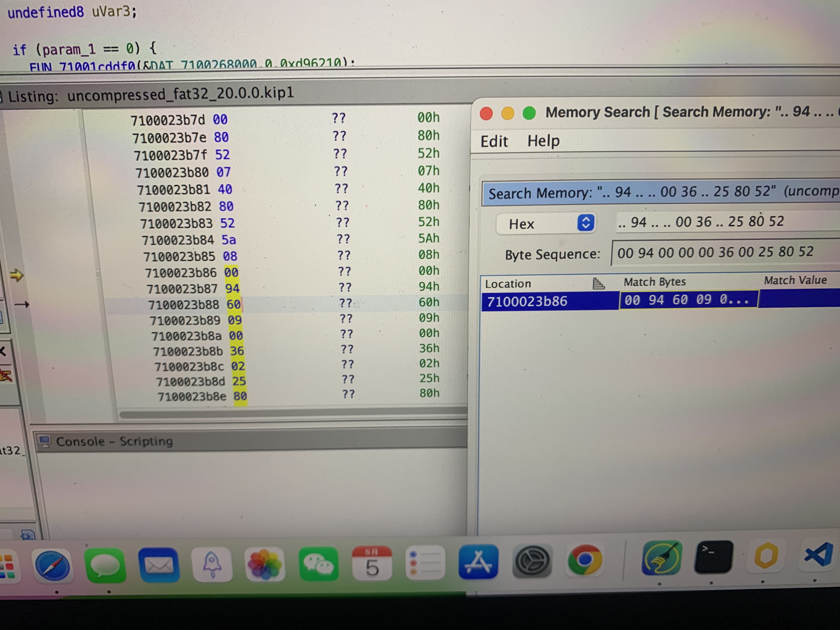Screen dimensions: 840x630
Task: Open Photos from the Dock
Action: tap(265, 564)
